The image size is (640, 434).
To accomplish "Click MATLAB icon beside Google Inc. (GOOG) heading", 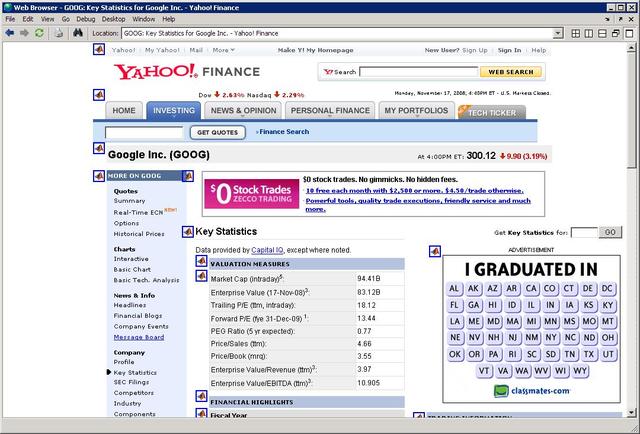I will pos(99,148).
